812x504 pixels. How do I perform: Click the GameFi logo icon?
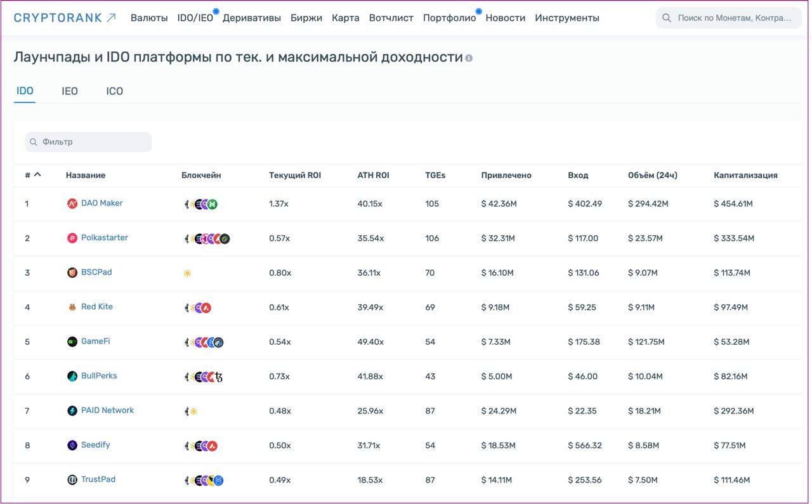pos(72,342)
